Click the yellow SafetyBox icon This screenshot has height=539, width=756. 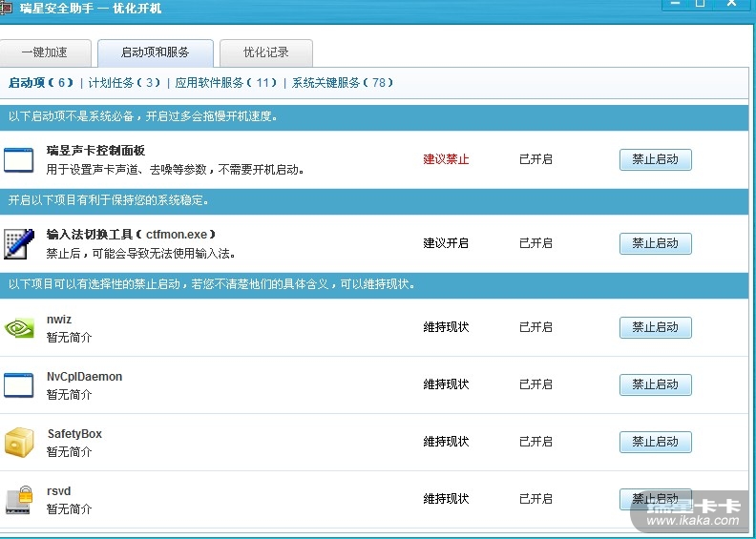(x=19, y=443)
